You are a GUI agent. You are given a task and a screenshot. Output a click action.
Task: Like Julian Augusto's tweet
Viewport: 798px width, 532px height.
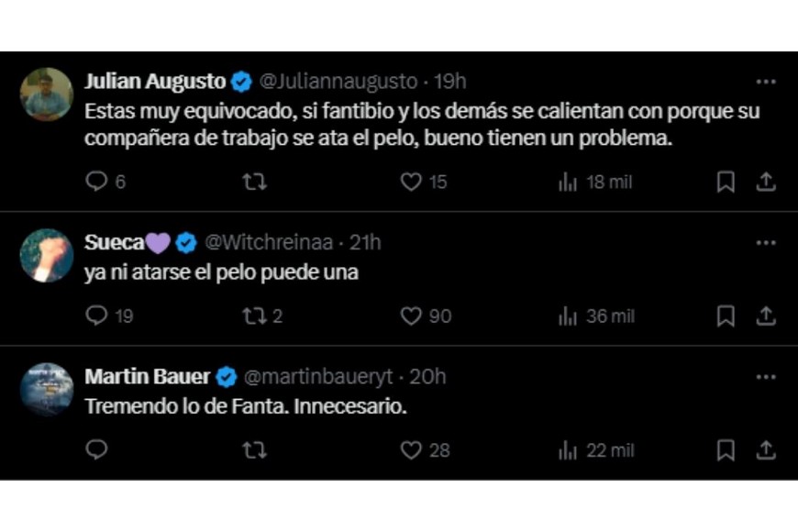(413, 182)
